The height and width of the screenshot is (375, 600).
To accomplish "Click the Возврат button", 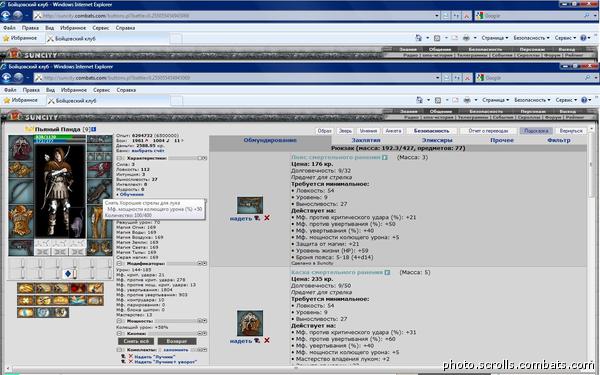I will coord(177,341).
